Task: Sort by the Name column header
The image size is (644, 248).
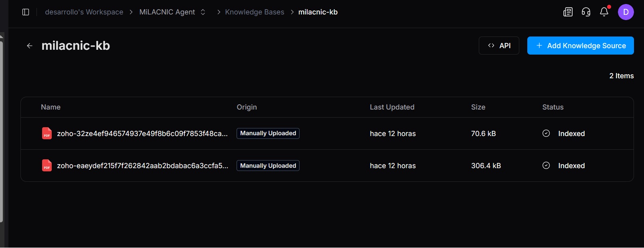Action: 51,107
